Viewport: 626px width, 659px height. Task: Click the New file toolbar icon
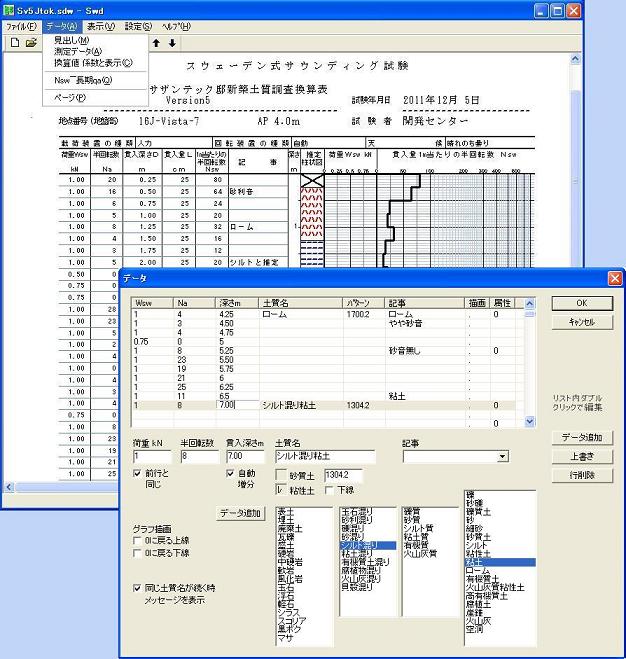tap(15, 43)
